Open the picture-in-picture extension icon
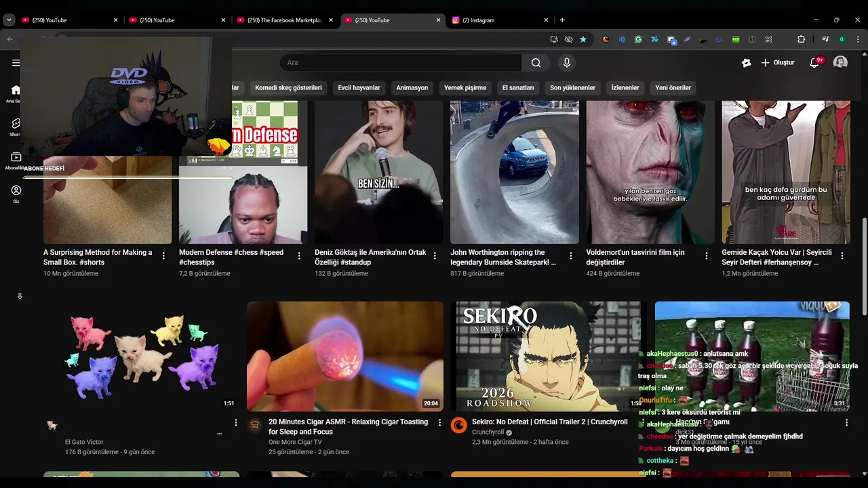 [671, 40]
